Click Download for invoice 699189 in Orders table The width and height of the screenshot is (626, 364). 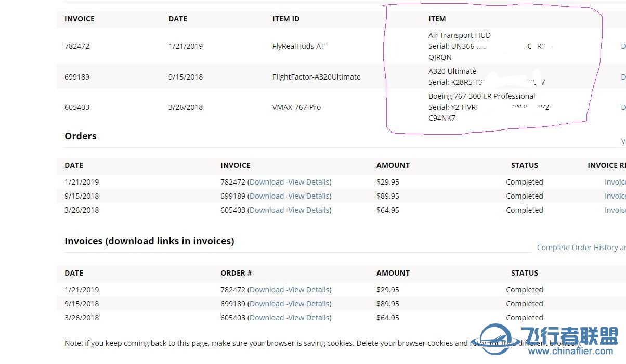click(266, 196)
